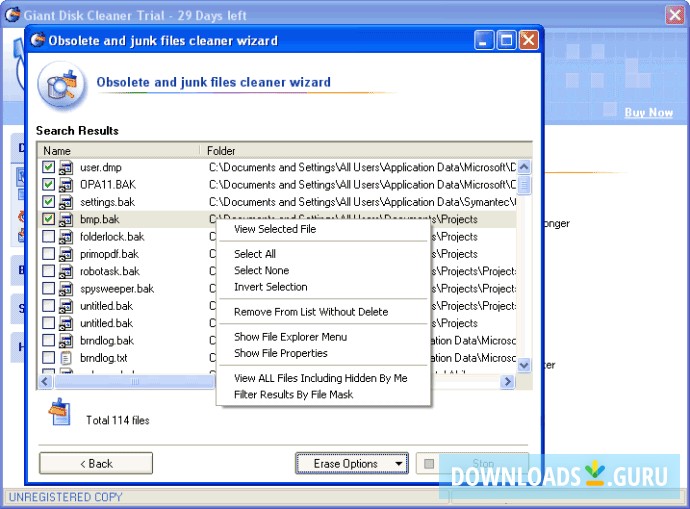Uncheck the settings.bak checkbox
Screen dimensions: 690x509
[x=48, y=202]
